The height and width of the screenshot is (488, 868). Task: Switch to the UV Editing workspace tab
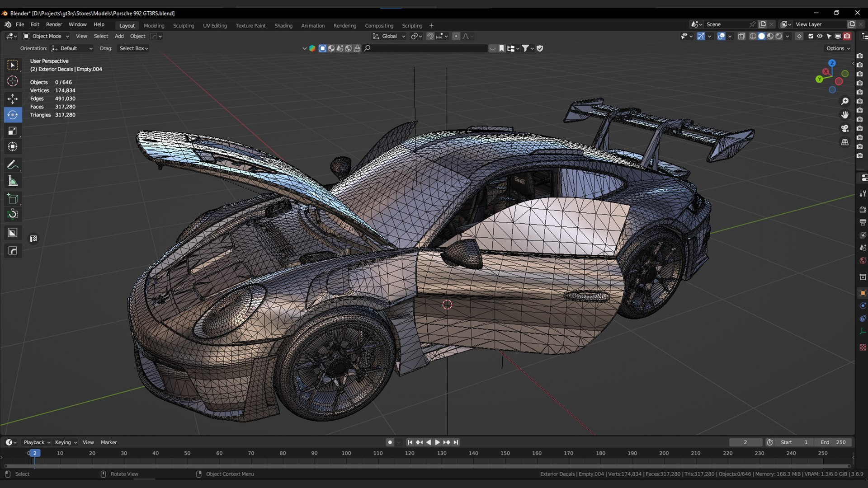click(x=215, y=26)
